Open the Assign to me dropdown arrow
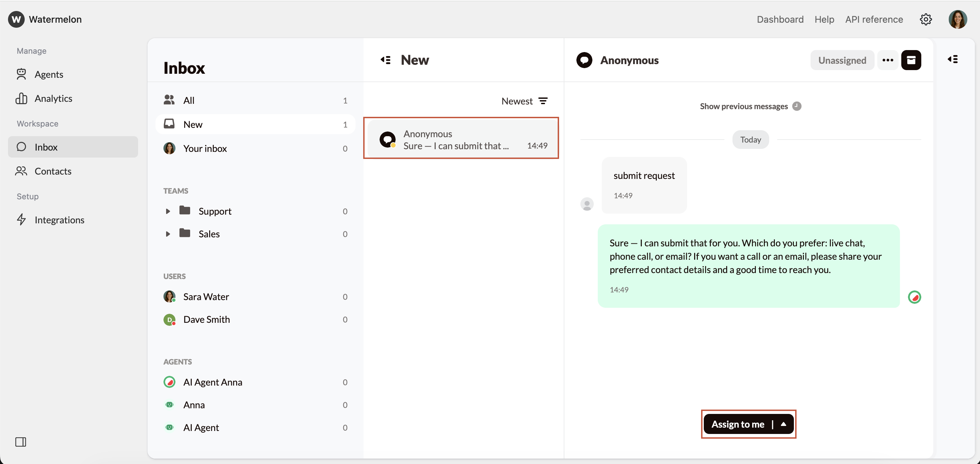 tap(784, 424)
